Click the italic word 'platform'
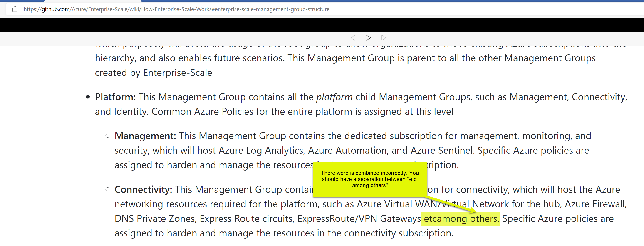 point(334,97)
